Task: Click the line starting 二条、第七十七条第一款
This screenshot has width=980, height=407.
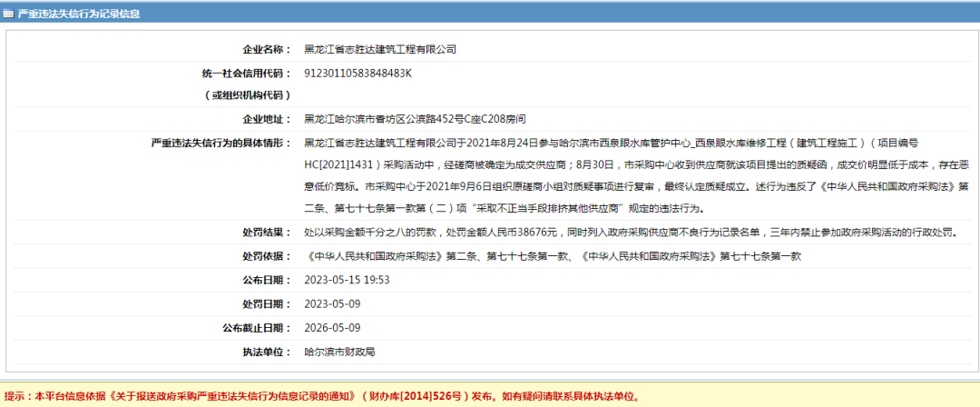Action: point(507,208)
